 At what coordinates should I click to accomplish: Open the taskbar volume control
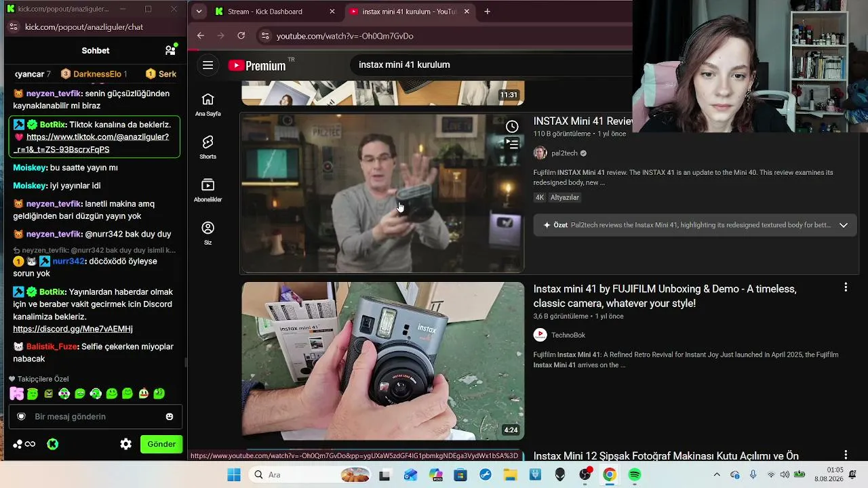point(785,474)
